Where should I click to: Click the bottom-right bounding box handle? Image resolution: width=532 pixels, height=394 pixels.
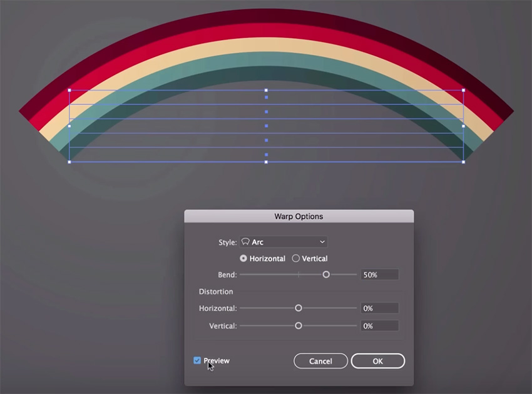point(463,162)
